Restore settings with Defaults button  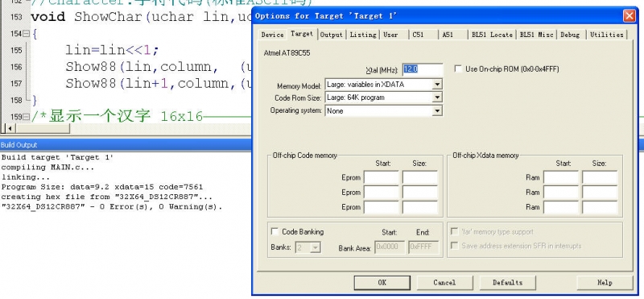508,283
